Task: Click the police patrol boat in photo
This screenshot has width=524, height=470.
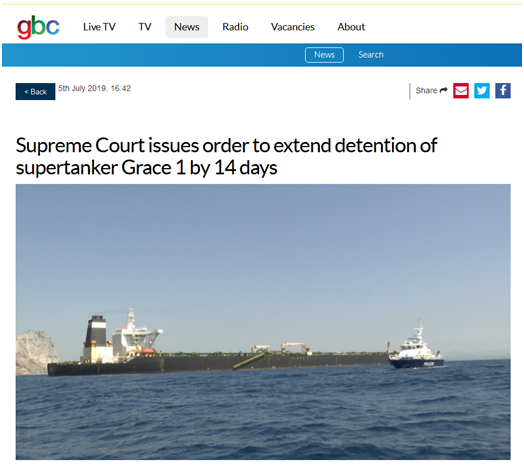Action: pos(417,350)
